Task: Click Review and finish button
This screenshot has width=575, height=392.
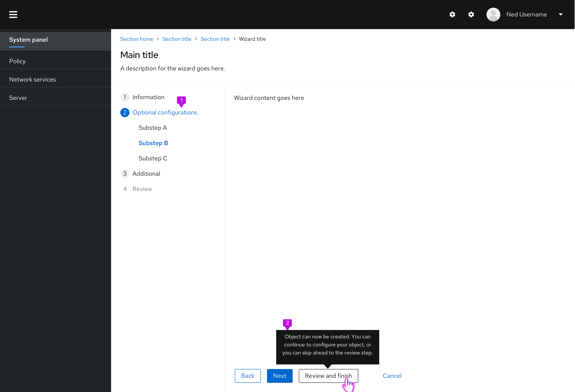Action: point(328,376)
